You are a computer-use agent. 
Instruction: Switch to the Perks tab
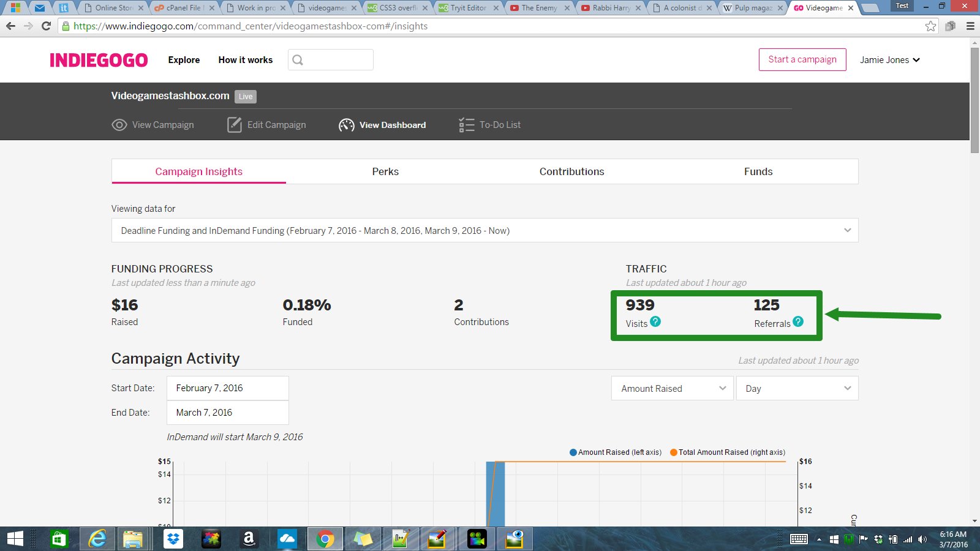385,171
